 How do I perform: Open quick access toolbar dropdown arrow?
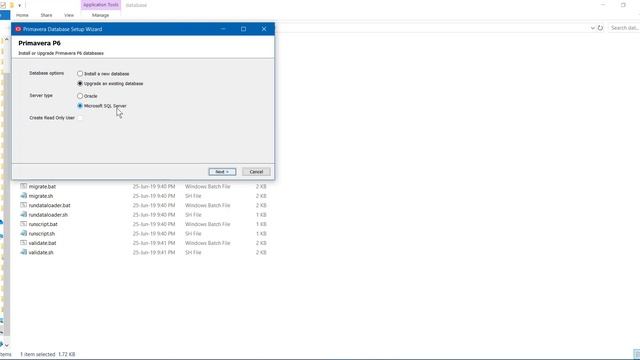[19, 5]
